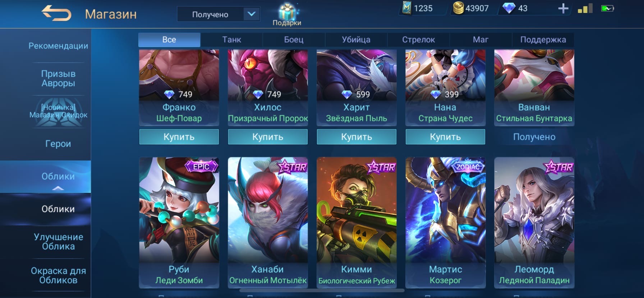Screen dimensions: 644x298
Task: Open the Получено filter dropdown
Action: point(218,14)
